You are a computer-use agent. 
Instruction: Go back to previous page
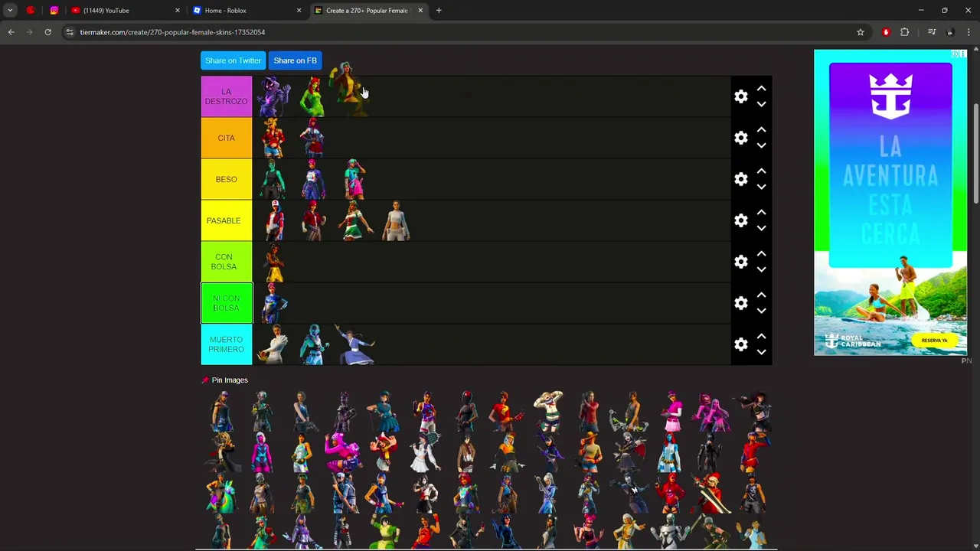pyautogui.click(x=11, y=32)
